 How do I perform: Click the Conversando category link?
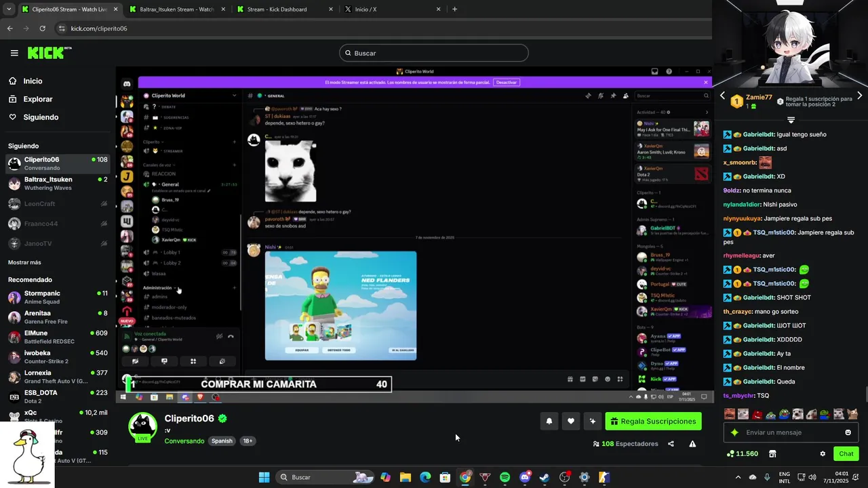[x=184, y=441]
